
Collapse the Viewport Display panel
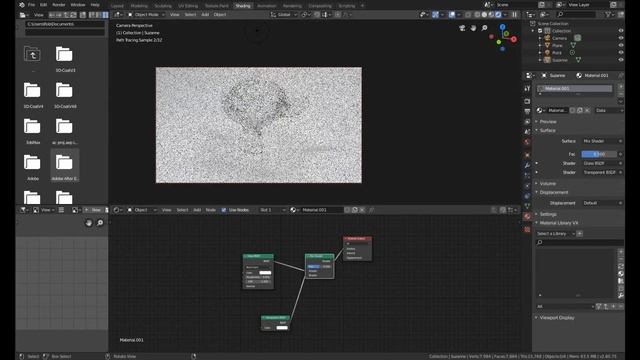[x=557, y=318]
